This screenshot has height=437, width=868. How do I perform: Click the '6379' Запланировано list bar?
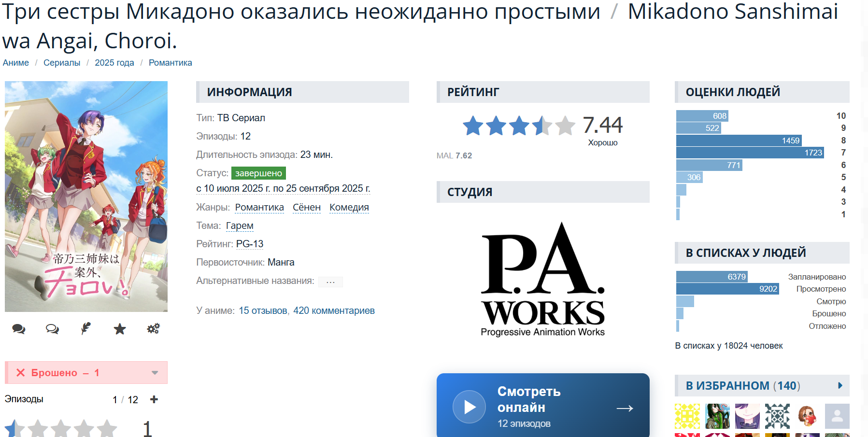(x=712, y=277)
